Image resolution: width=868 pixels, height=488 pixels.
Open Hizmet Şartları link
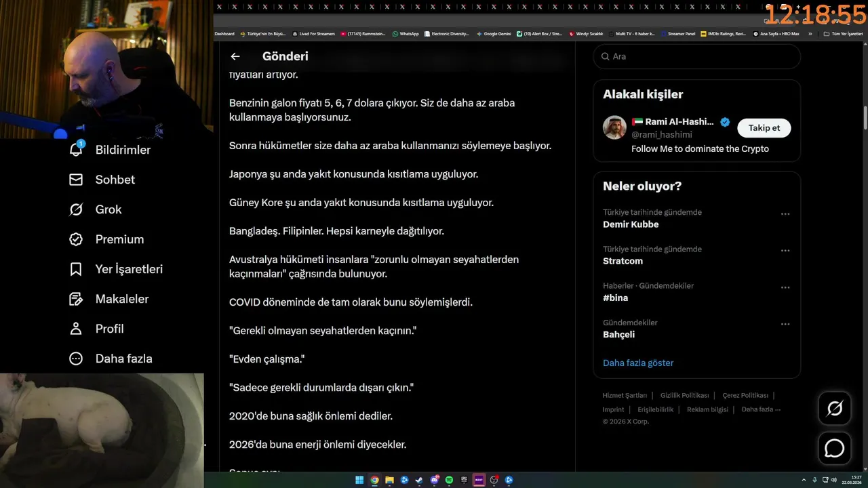[x=625, y=395]
